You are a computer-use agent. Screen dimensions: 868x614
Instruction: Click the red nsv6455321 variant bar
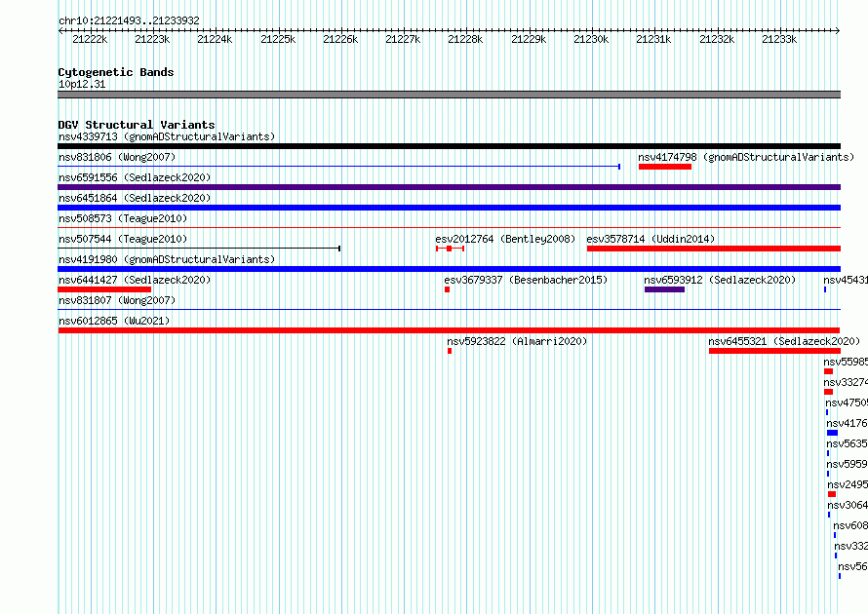(x=774, y=351)
